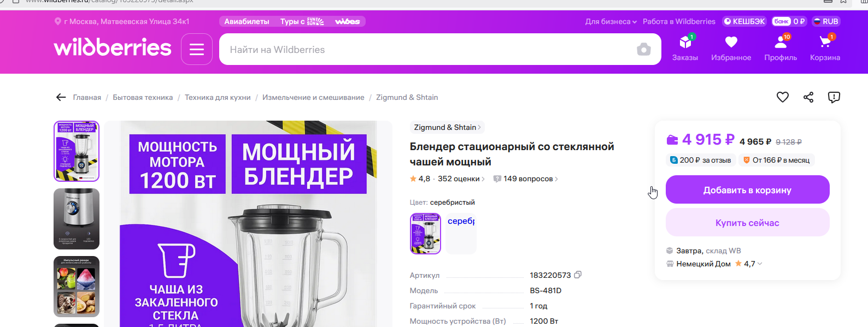Open the Wibes link
Screen dimensions: 868x327
click(x=348, y=21)
